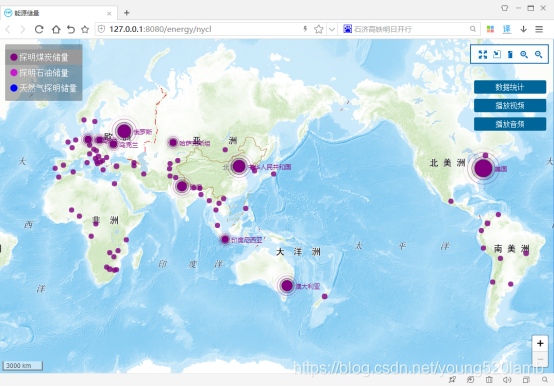The height and width of the screenshot is (387, 554).
Task: Click the 乌克兰 coal reserve marker
Action: point(113,144)
